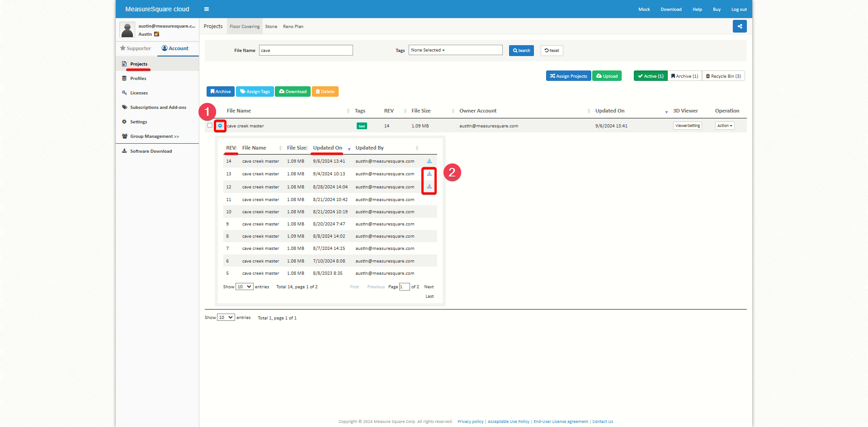Focus the File Name search field
This screenshot has width=868, height=427.
pos(306,50)
